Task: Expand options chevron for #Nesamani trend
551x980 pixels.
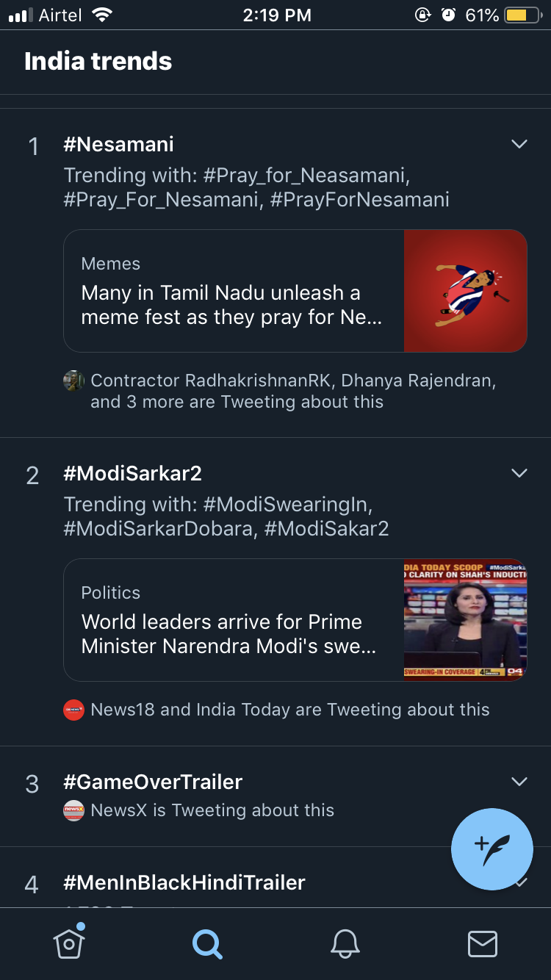Action: coord(519,144)
